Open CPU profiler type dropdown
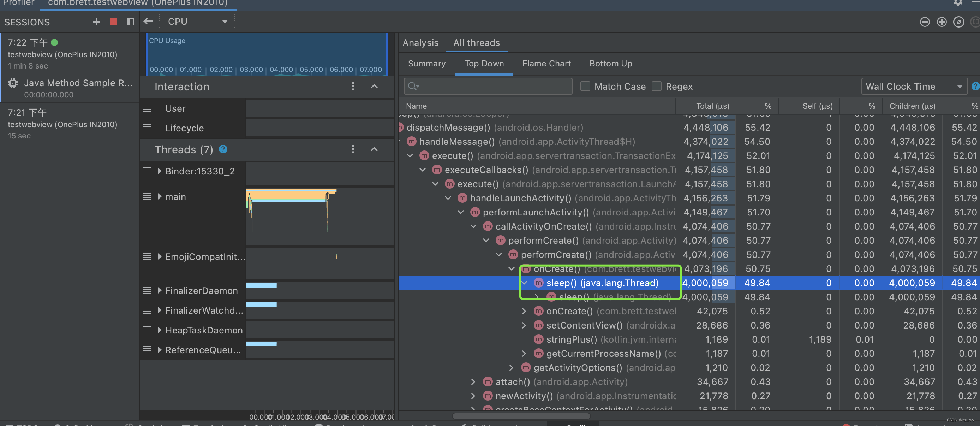Screen dimensions: 980x426 point(198,22)
